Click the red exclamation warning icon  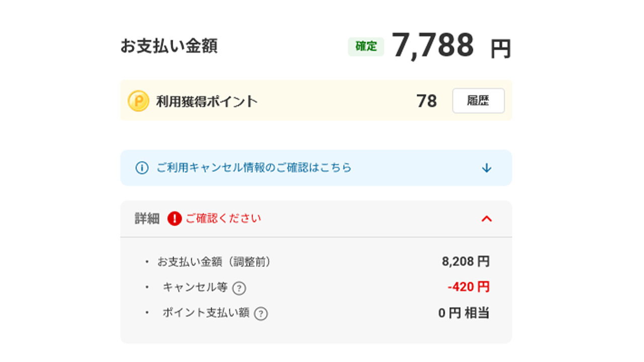174,219
